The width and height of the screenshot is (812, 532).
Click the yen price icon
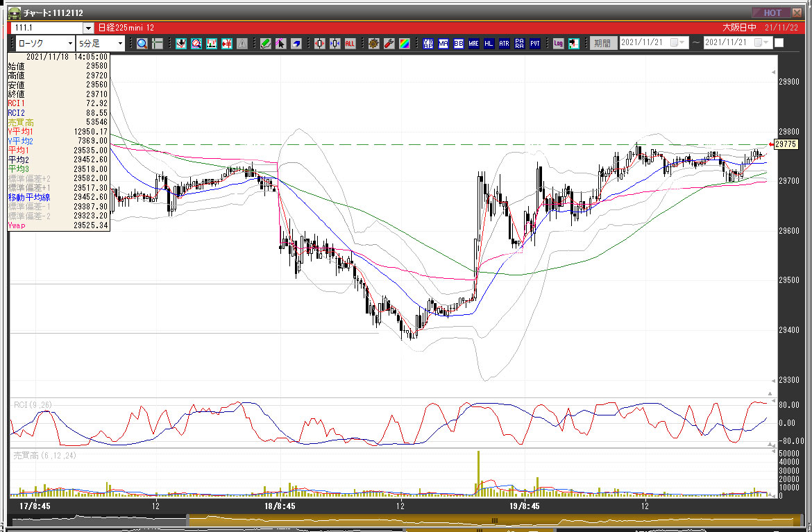(x=226, y=44)
